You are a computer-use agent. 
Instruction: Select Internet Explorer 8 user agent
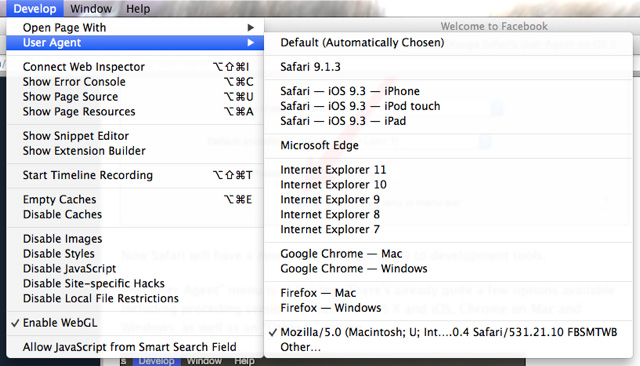(449, 215)
